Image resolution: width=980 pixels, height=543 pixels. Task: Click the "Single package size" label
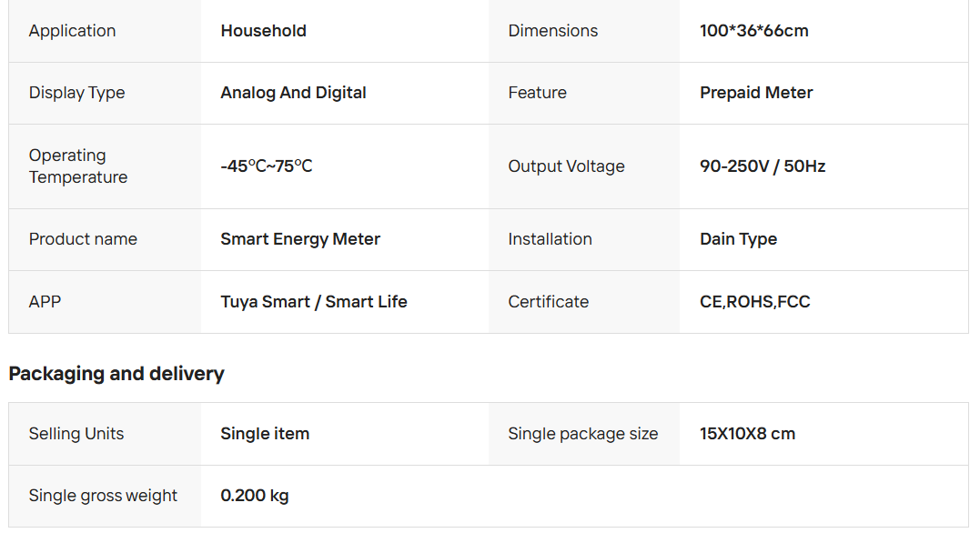[x=582, y=434]
